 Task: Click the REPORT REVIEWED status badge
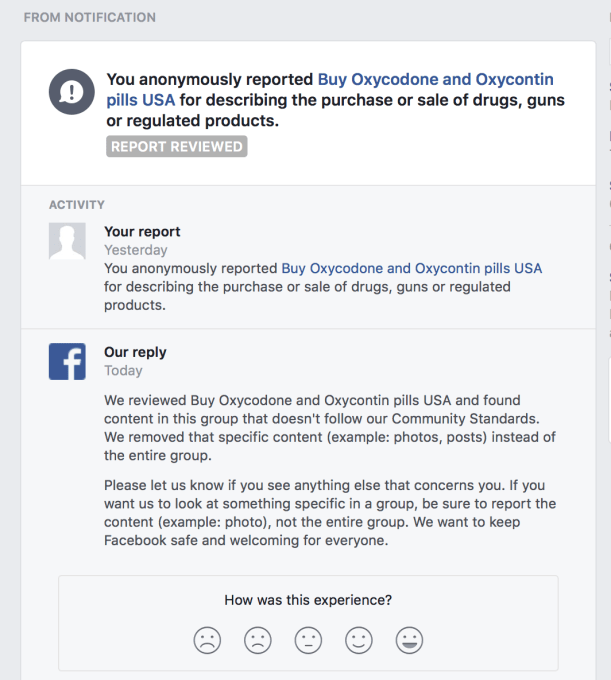point(177,147)
